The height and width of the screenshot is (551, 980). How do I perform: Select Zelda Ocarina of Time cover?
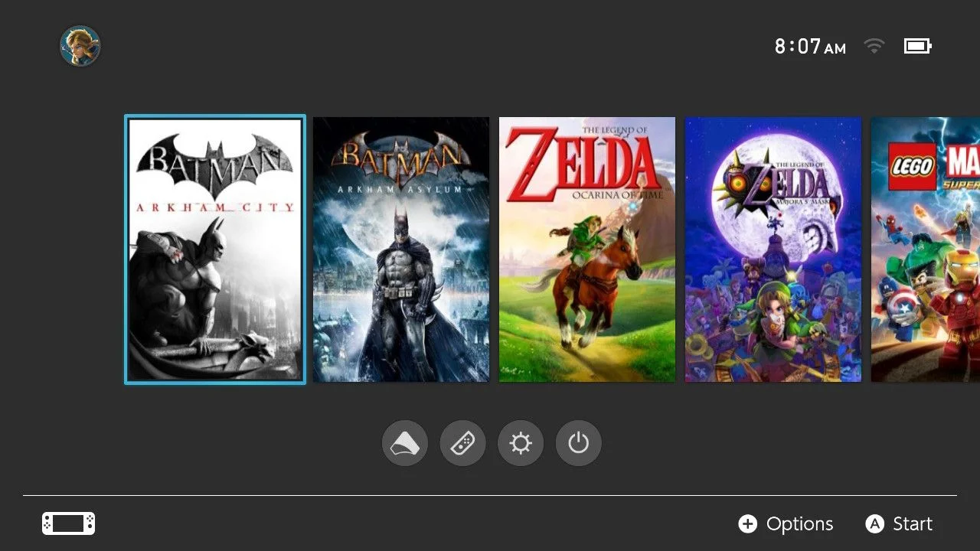tap(587, 249)
